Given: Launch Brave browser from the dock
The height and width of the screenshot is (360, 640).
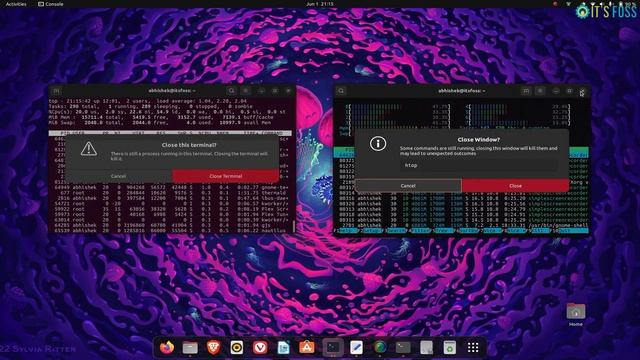Looking at the screenshot, I should click(213, 347).
